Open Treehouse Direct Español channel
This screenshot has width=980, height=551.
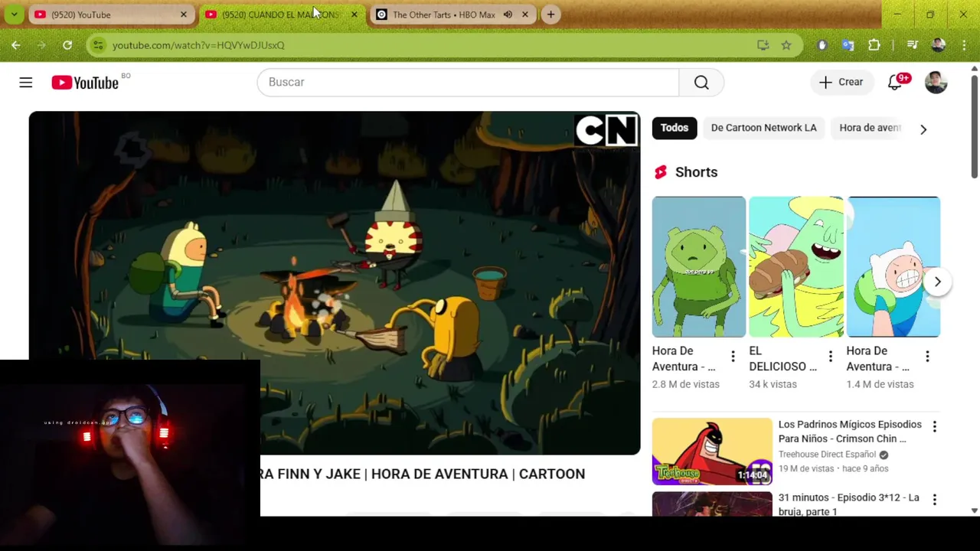(828, 455)
